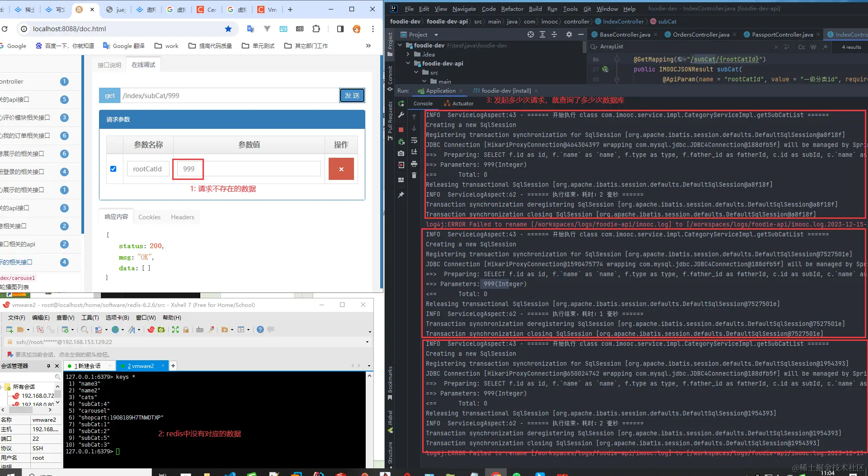The height and width of the screenshot is (476, 868).
Task: Collapse the foodie-dev-api module node
Action: pos(408,63)
